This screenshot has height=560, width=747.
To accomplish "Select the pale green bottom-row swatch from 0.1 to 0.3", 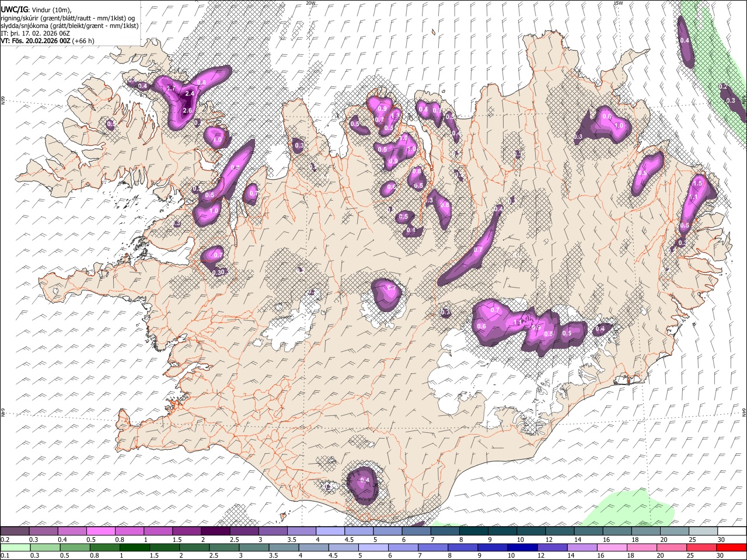I will pos(15,547).
